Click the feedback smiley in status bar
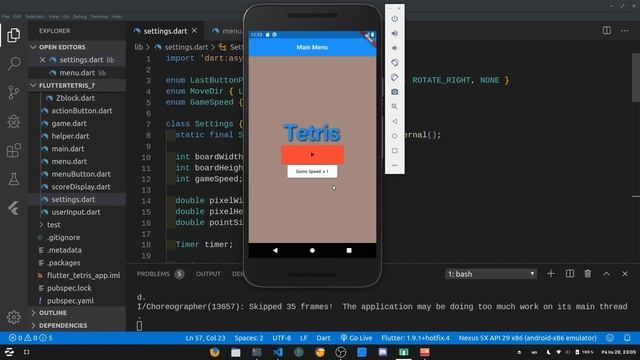Image resolution: width=640 pixels, height=360 pixels. click(610, 338)
